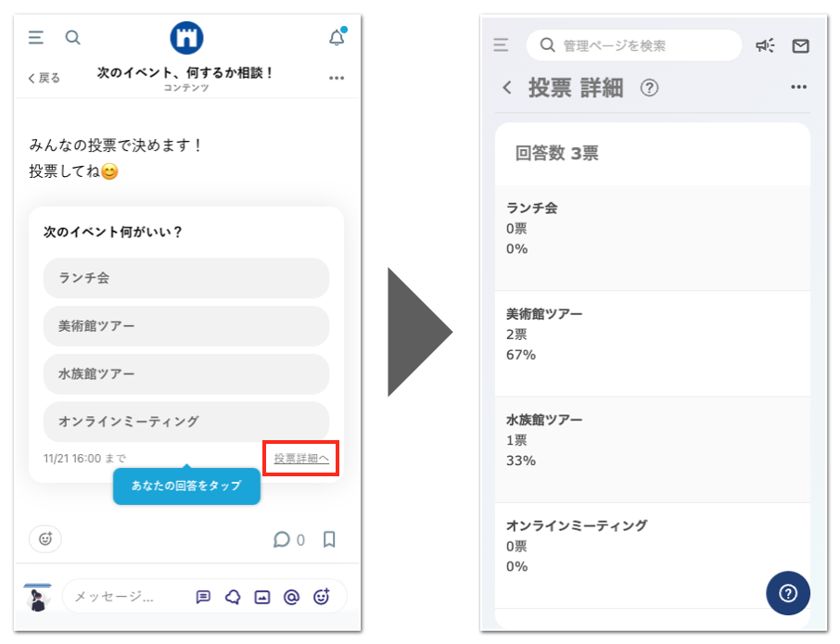Open the more options menu on the event post

click(x=336, y=78)
